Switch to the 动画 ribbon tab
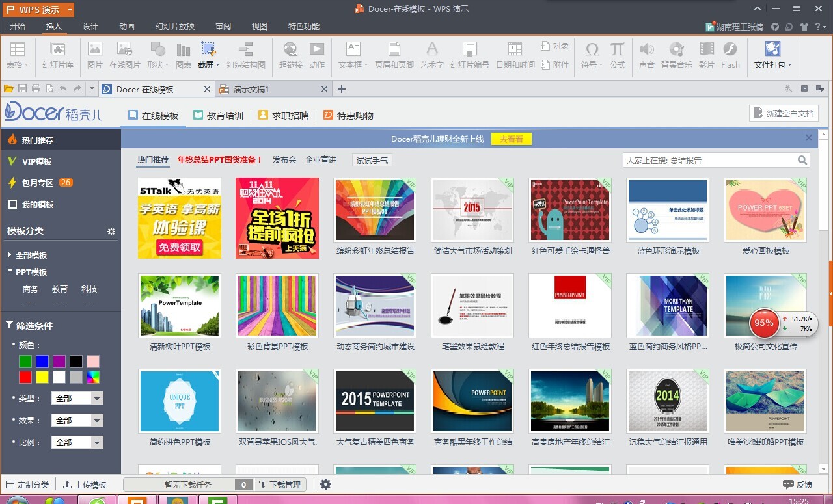 127,27
